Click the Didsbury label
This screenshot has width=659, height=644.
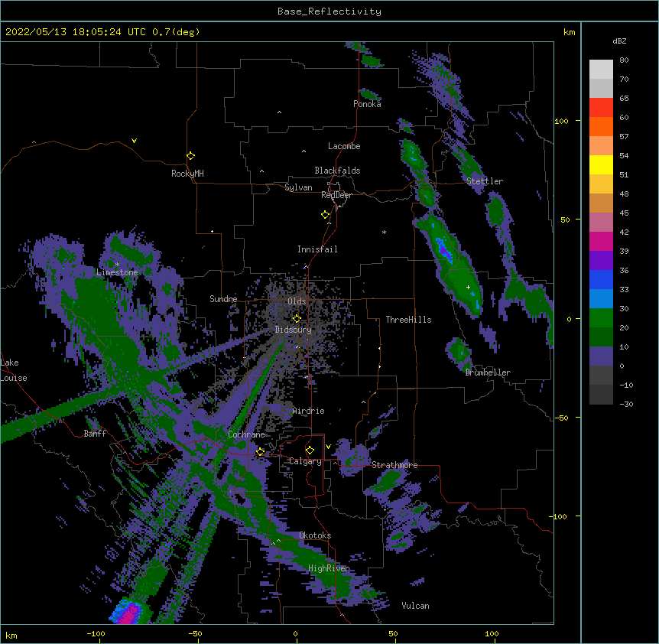pos(294,330)
